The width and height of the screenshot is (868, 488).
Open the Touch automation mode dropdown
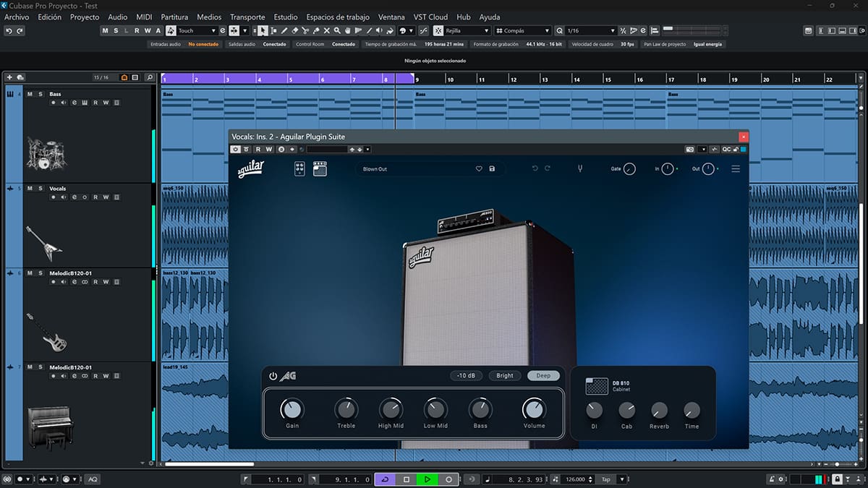point(197,30)
